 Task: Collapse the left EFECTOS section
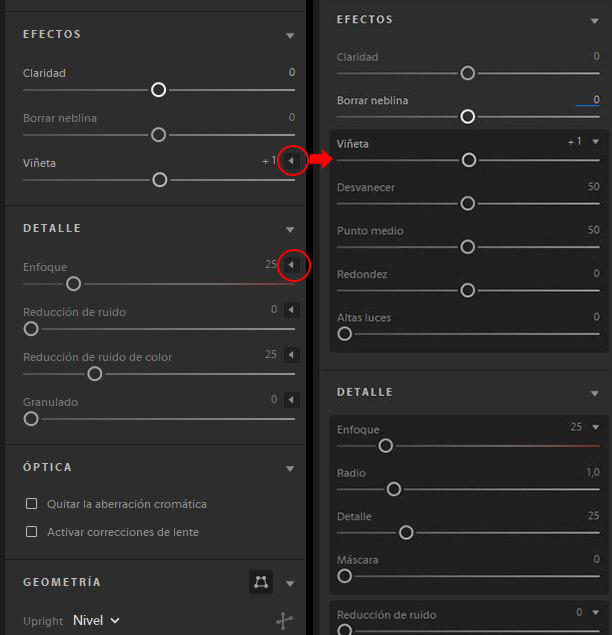click(x=290, y=36)
